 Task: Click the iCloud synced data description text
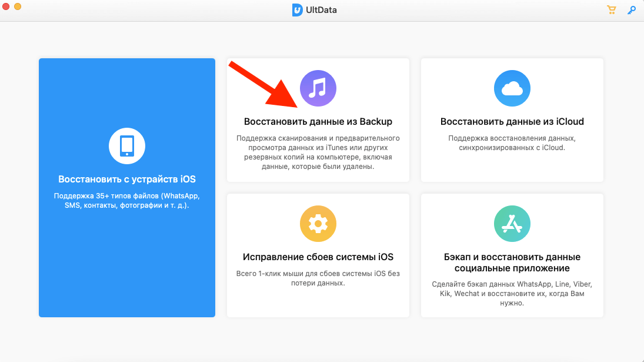click(512, 143)
